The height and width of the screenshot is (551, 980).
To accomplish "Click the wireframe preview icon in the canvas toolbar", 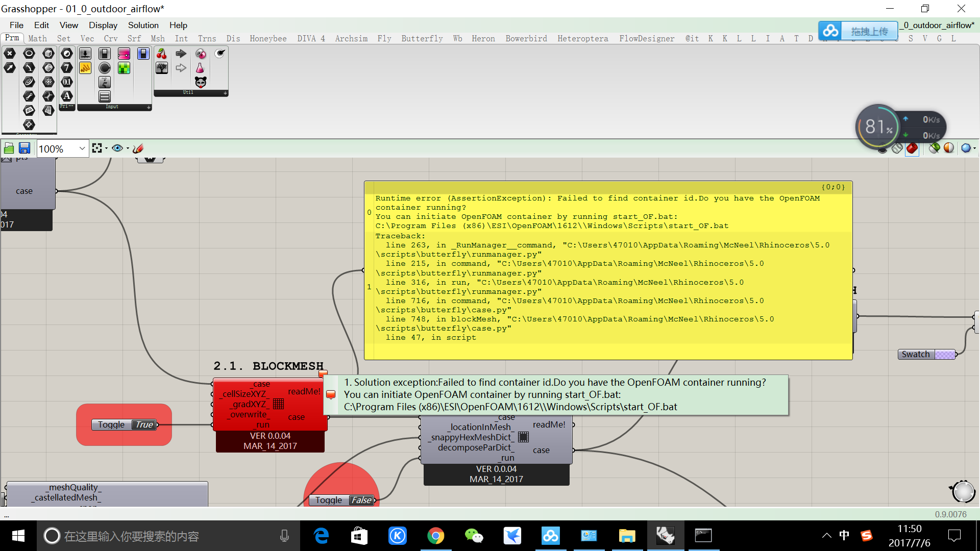I will coord(897,148).
